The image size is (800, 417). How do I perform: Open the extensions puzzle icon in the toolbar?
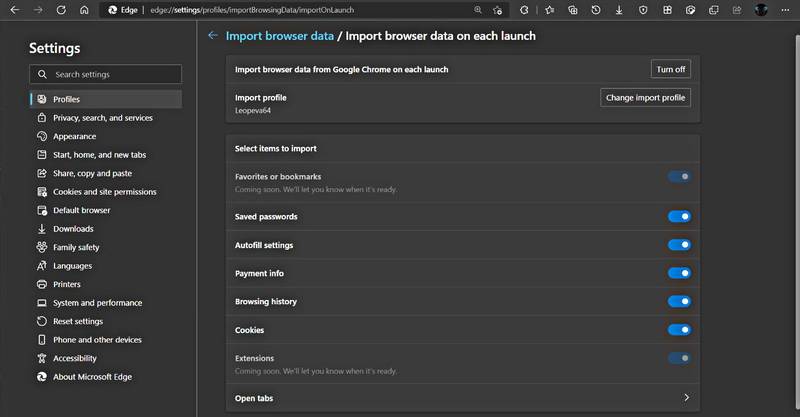[x=524, y=10]
